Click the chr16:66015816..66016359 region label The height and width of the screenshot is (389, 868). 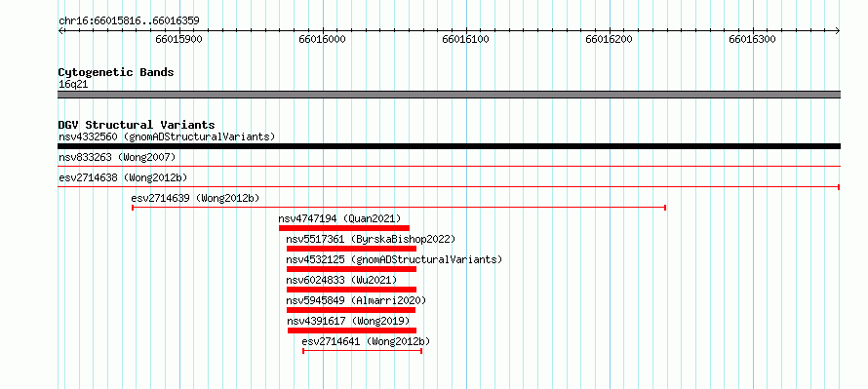coord(129,21)
